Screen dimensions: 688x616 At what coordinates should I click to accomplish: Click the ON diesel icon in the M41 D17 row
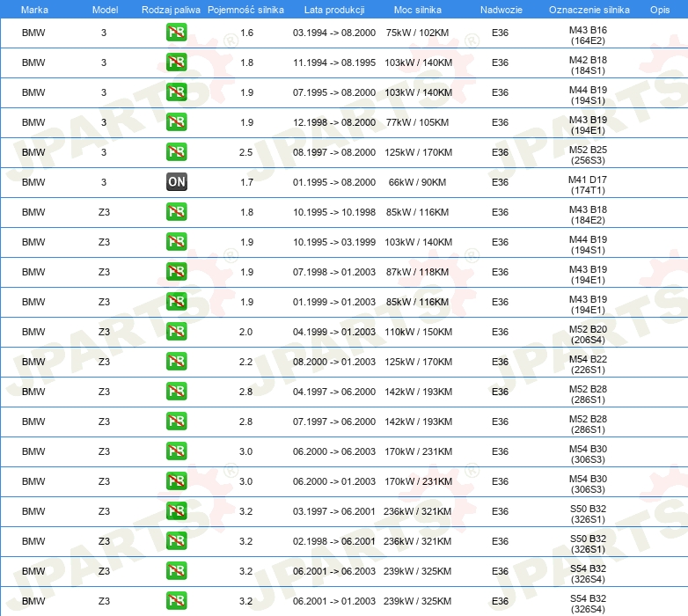176,182
